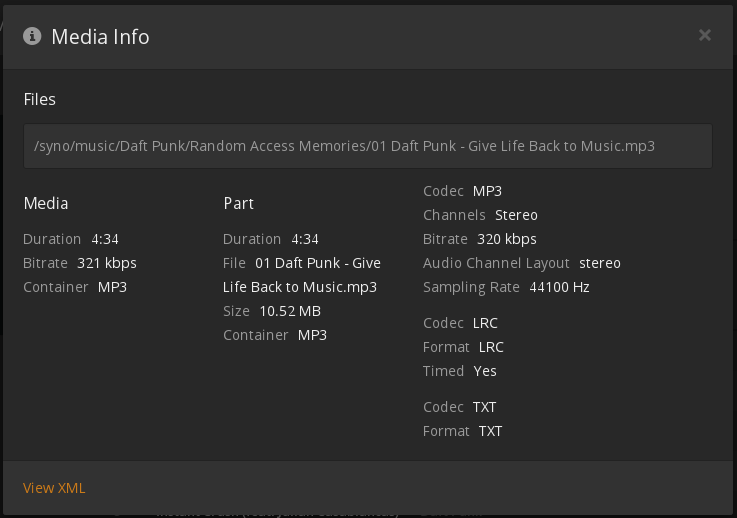
Task: Click the Audio Channel Layout label
Action: 496,263
